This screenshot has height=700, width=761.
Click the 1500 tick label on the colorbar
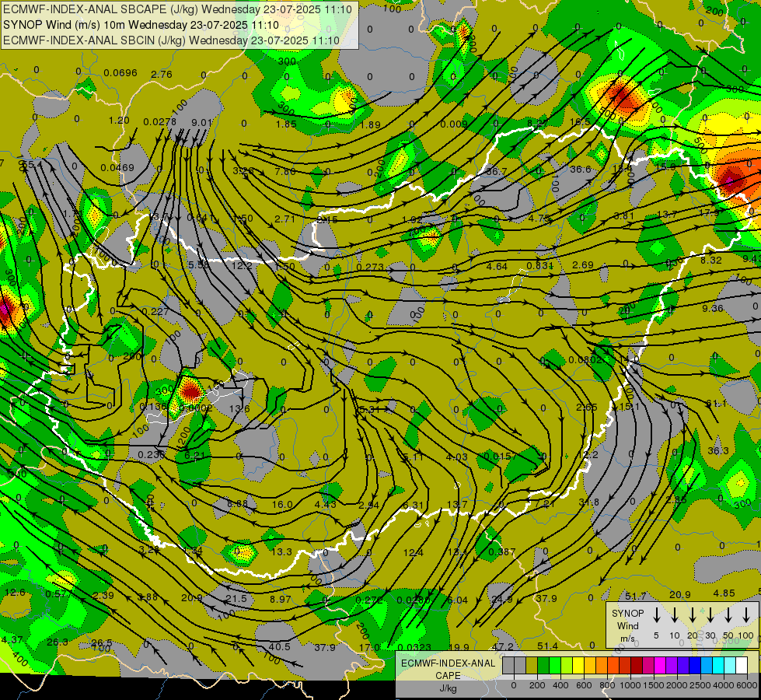pos(654,685)
